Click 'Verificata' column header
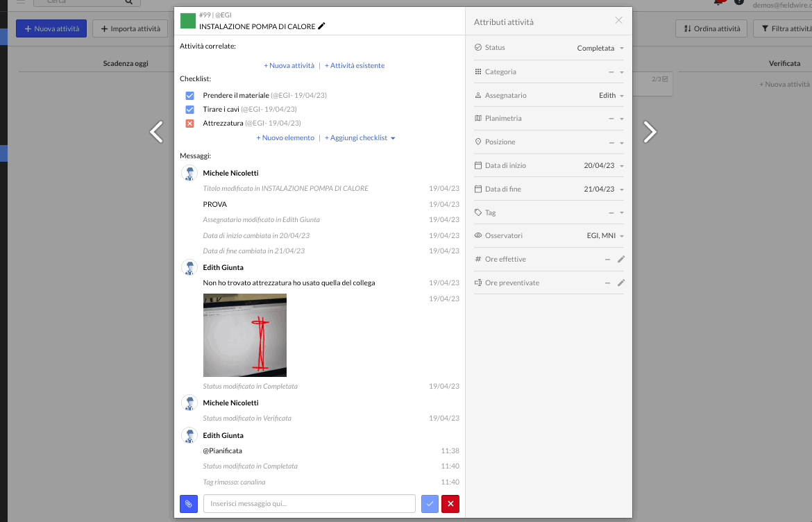The width and height of the screenshot is (812, 522). [784, 63]
